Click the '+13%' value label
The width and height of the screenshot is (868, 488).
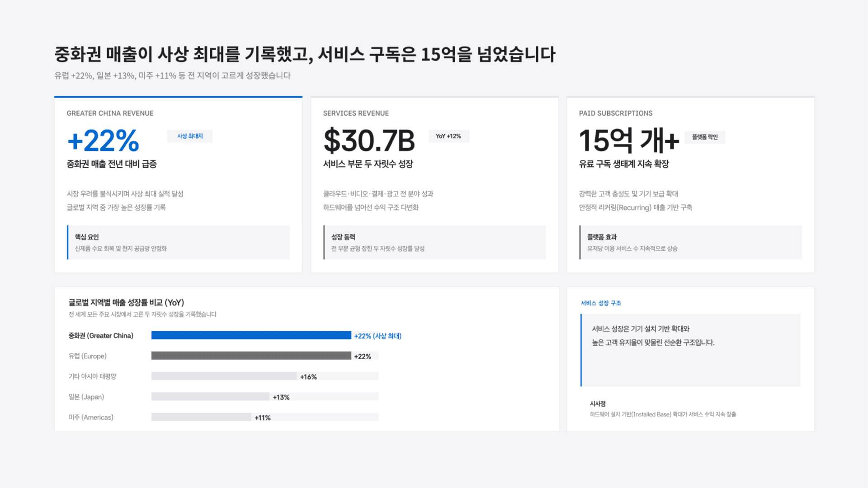tap(281, 397)
